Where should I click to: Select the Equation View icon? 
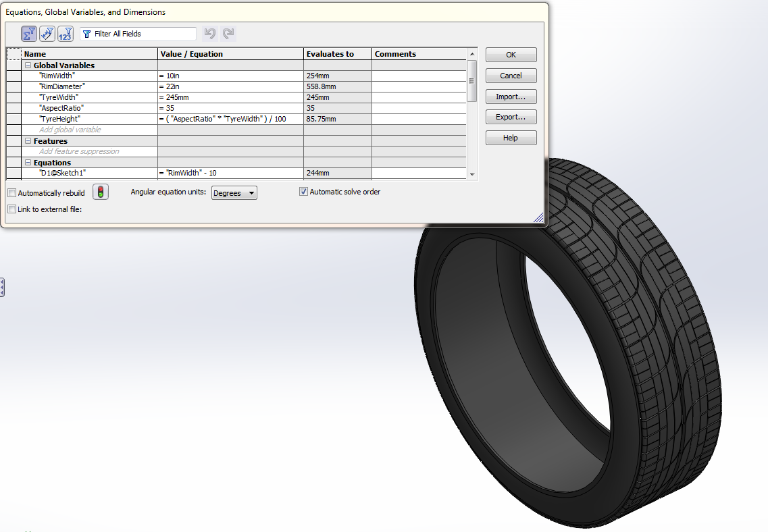click(29, 34)
